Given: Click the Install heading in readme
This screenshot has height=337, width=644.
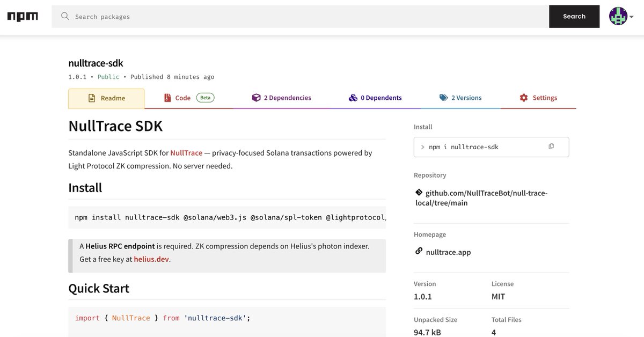Looking at the screenshot, I should (x=85, y=188).
